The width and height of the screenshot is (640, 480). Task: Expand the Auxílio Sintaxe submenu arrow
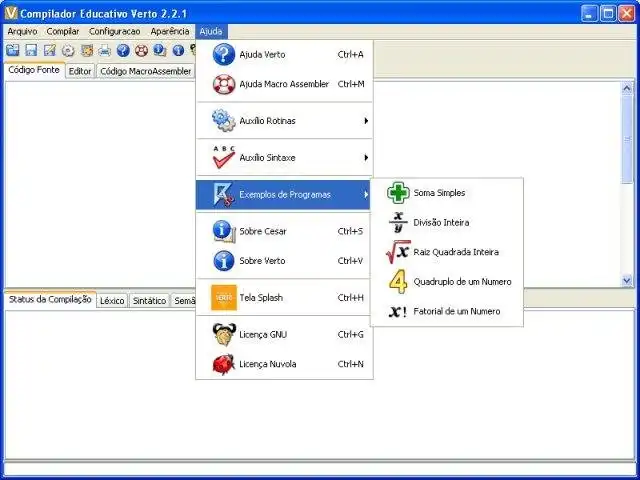[x=366, y=158]
